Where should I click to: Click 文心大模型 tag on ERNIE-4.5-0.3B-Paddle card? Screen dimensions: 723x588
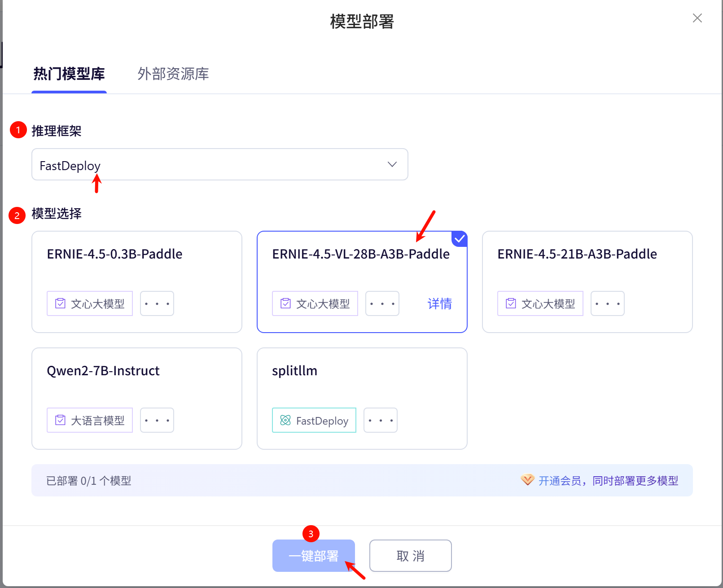(90, 303)
